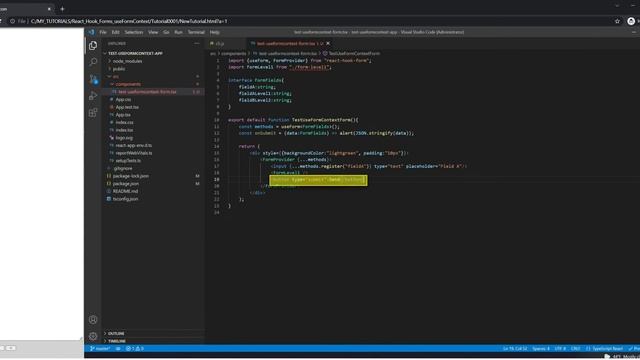Click the browser address bar URL

(129, 21)
